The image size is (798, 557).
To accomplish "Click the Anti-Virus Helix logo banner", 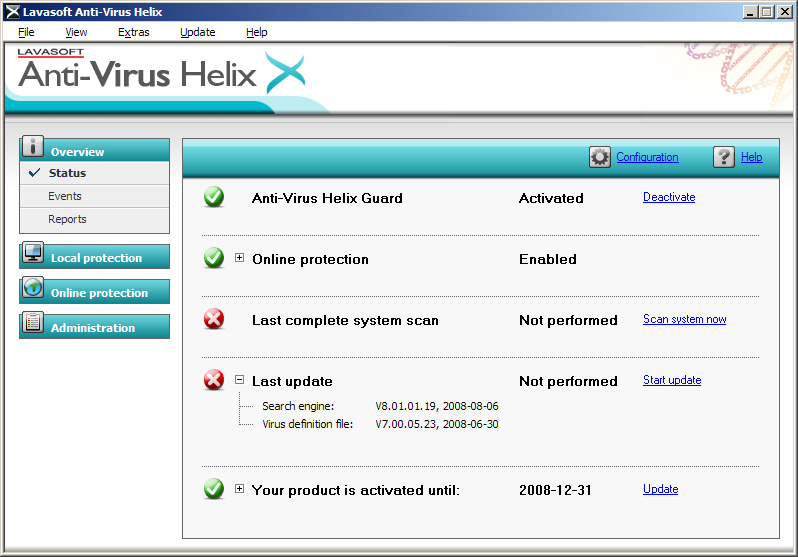I will [161, 72].
